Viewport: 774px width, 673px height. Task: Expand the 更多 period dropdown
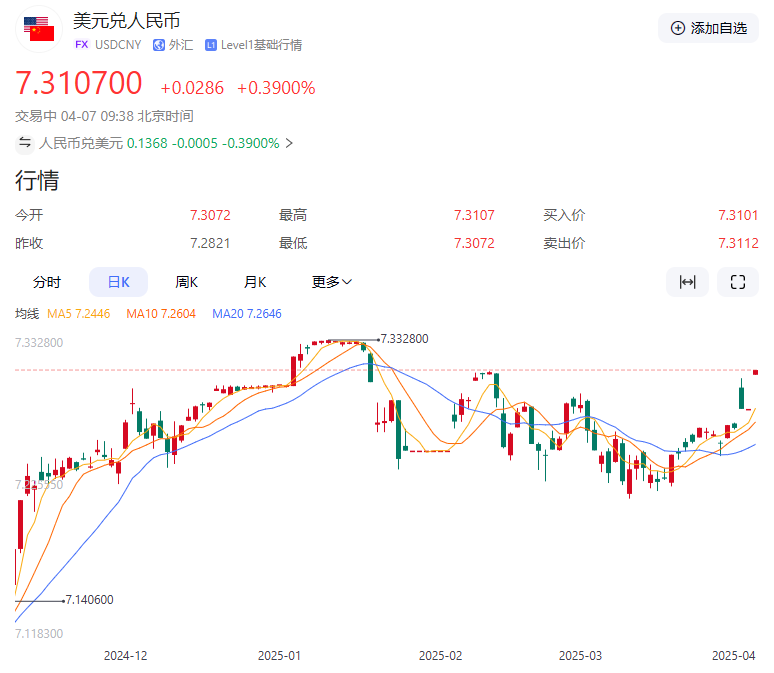coord(331,282)
